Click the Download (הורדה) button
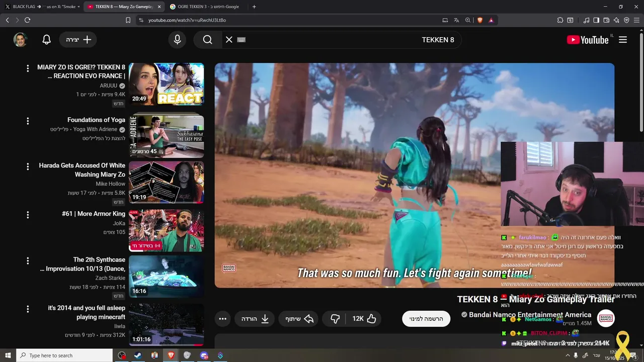Image resolution: width=644 pixels, height=362 pixels. pyautogui.click(x=255, y=319)
